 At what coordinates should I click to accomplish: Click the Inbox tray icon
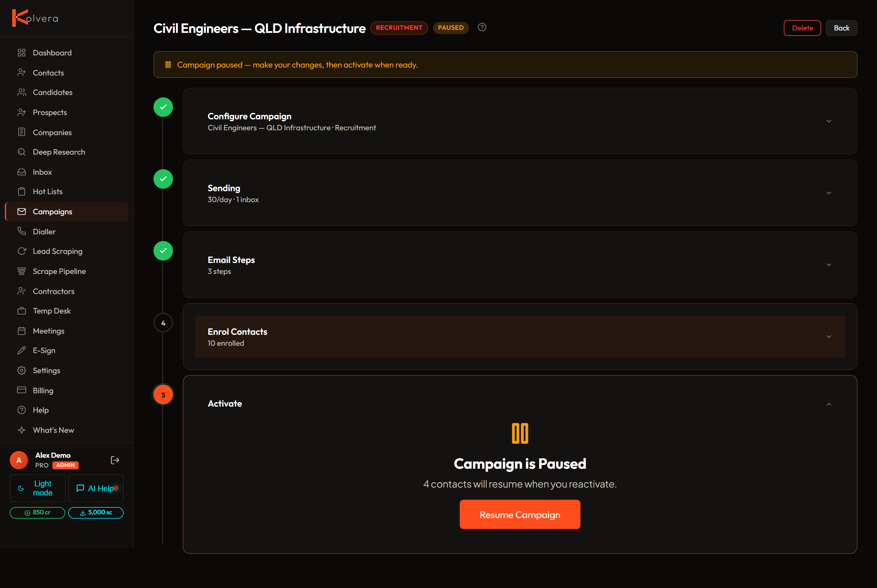click(x=22, y=172)
